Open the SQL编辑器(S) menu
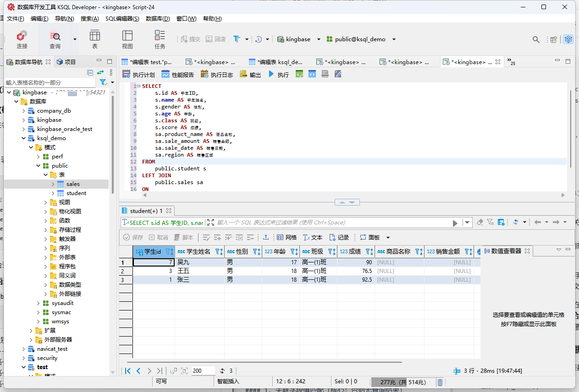This screenshot has height=392, width=579. tap(122, 19)
